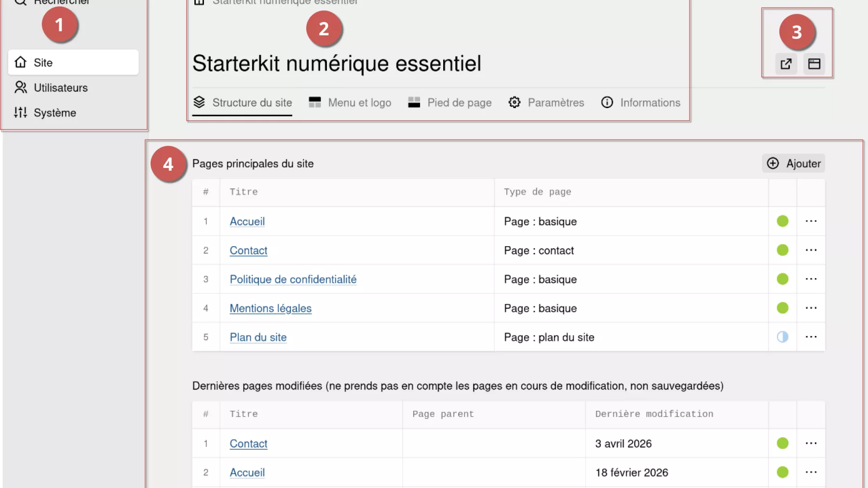Image resolution: width=868 pixels, height=488 pixels.
Task: Click the 'Page : plan du site' cell
Action: pyautogui.click(x=631, y=337)
